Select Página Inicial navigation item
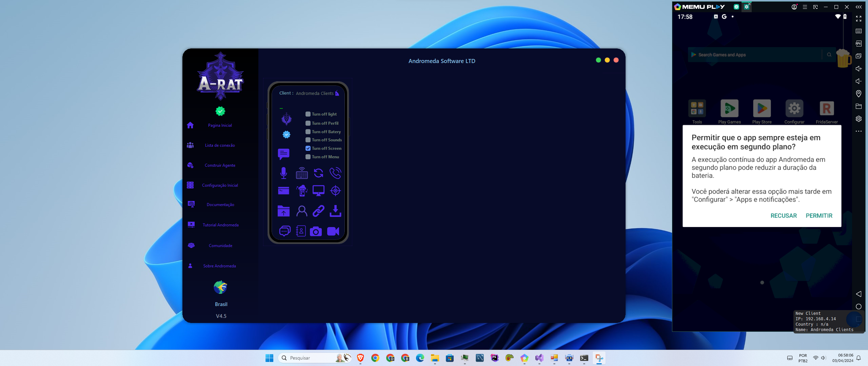The width and height of the screenshot is (868, 366). click(220, 125)
